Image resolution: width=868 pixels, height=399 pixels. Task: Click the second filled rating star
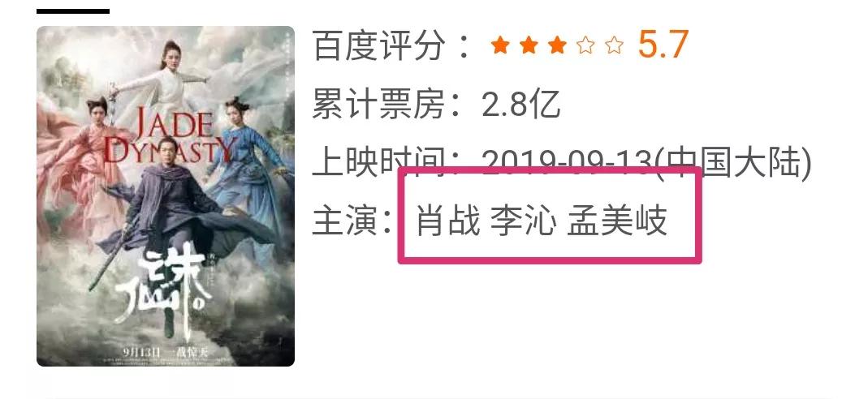coord(529,45)
